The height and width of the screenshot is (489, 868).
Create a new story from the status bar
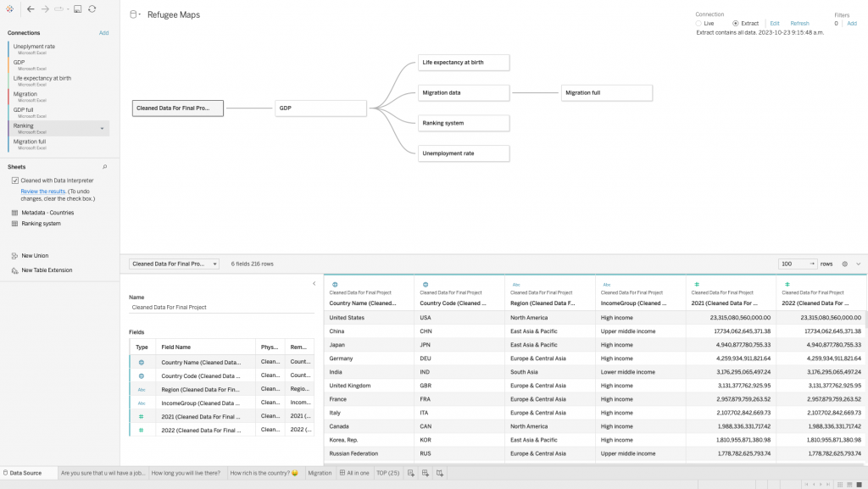coord(439,474)
